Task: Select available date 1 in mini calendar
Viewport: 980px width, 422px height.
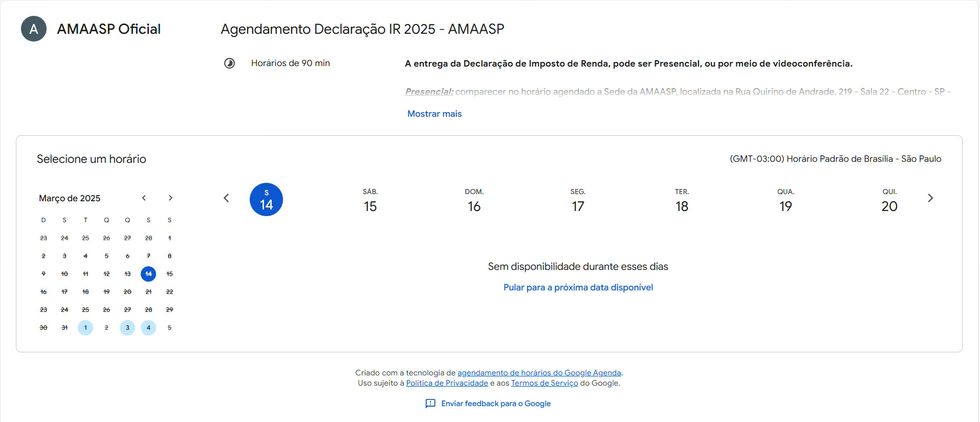Action: pos(85,328)
